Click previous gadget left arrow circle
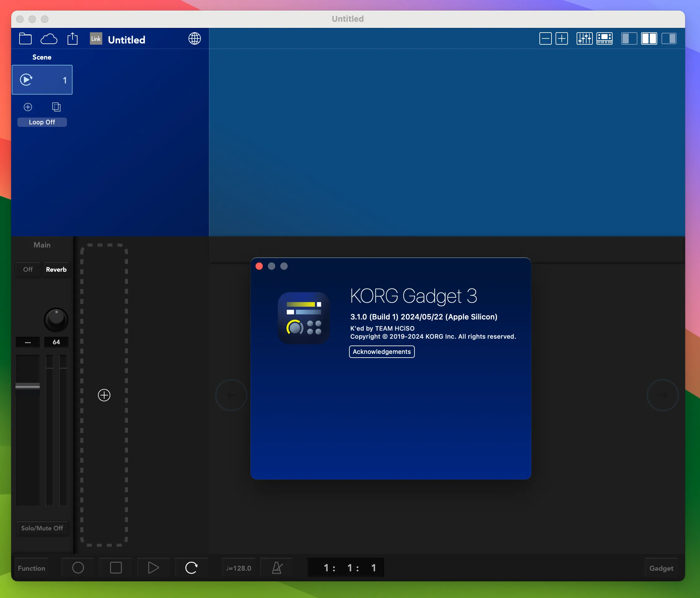The width and height of the screenshot is (700, 598). 231,395
